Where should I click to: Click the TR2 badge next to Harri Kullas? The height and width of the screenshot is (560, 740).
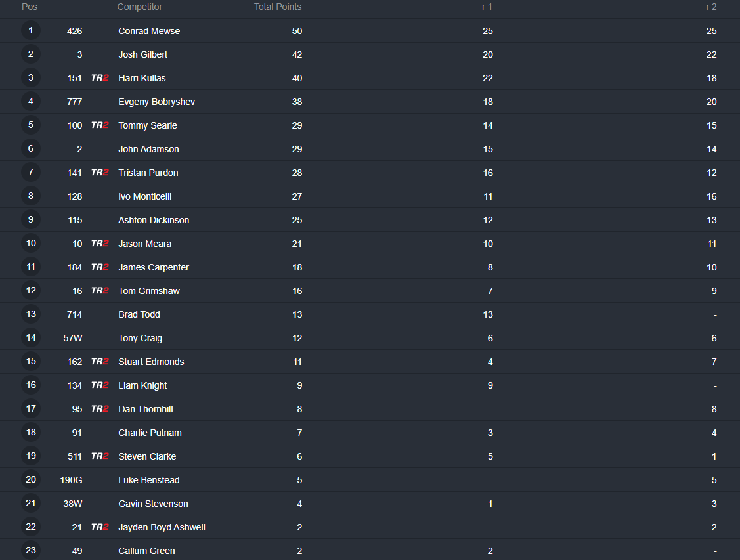(x=100, y=78)
